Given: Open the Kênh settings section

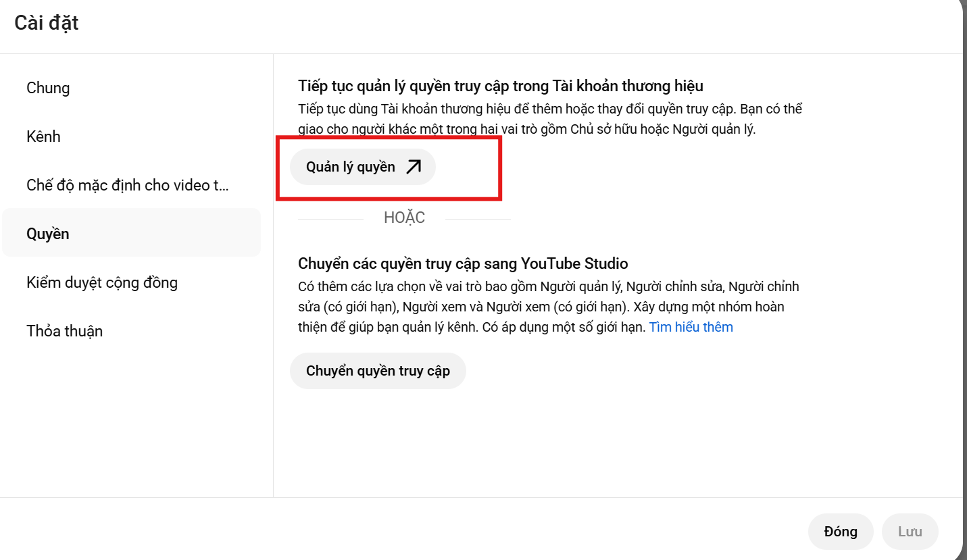Looking at the screenshot, I should click(43, 136).
